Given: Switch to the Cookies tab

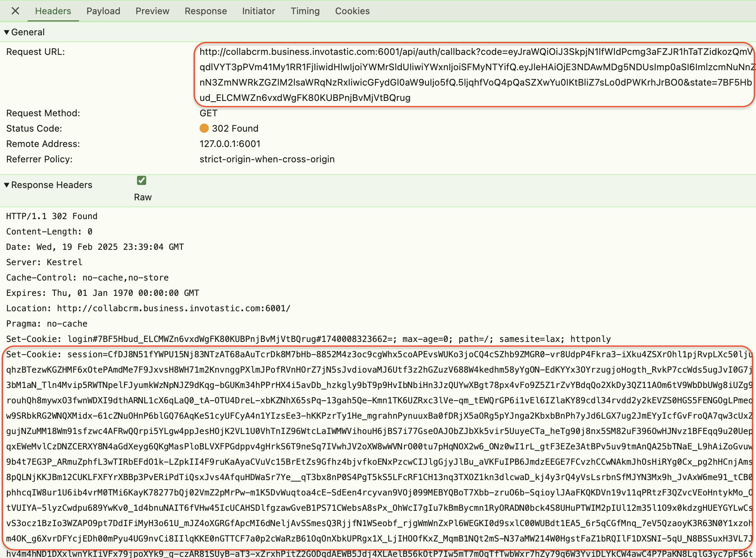Looking at the screenshot, I should 352,11.
